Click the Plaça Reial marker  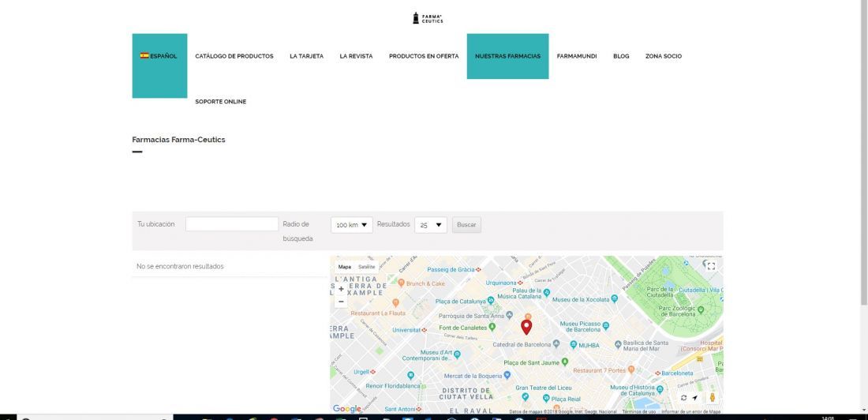click(546, 399)
